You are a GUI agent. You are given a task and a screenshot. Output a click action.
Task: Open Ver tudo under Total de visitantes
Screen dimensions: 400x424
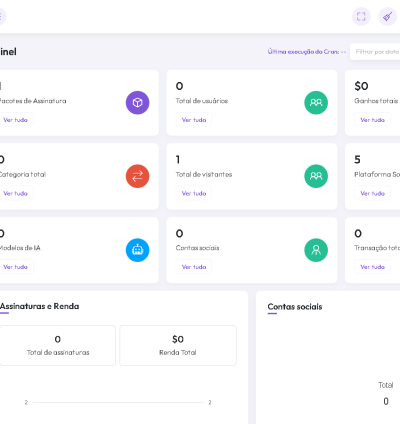[x=194, y=193]
